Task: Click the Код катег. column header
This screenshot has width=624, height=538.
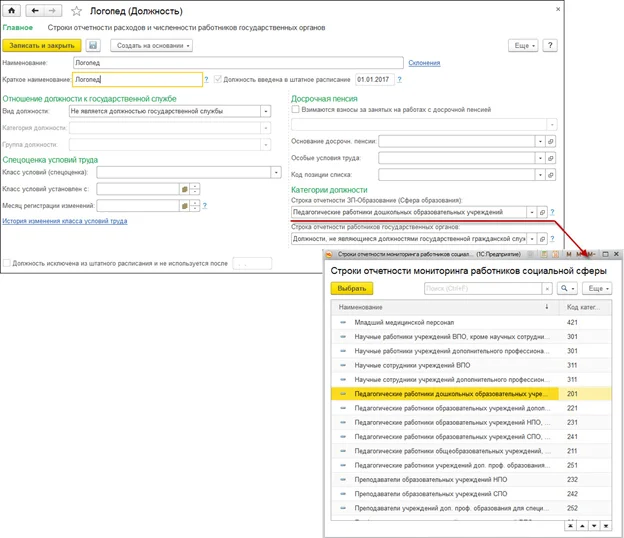Action: [583, 307]
